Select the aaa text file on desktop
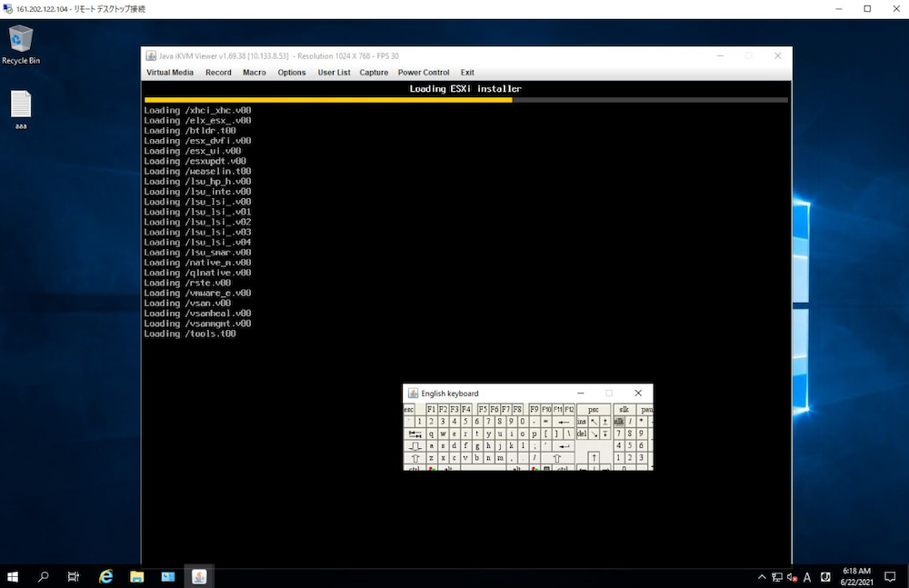This screenshot has width=909, height=588. pyautogui.click(x=21, y=110)
